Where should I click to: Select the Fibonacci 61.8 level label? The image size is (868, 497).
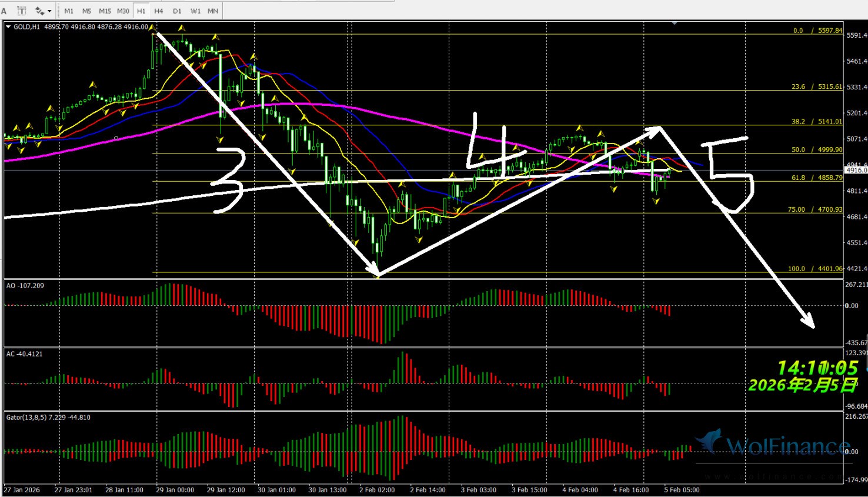coord(816,177)
